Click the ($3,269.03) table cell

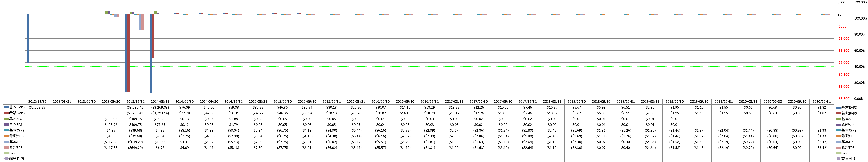pyautogui.click(x=160, y=107)
